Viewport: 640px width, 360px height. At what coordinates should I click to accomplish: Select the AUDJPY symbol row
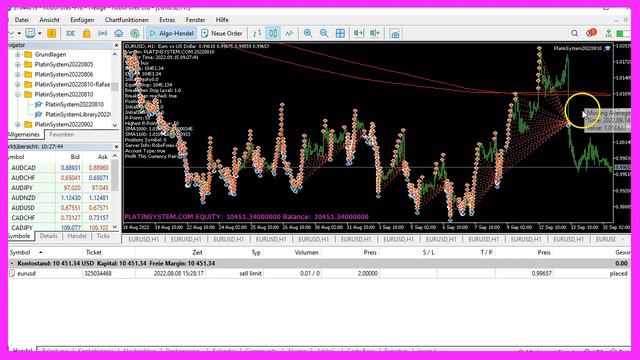[x=59, y=188]
